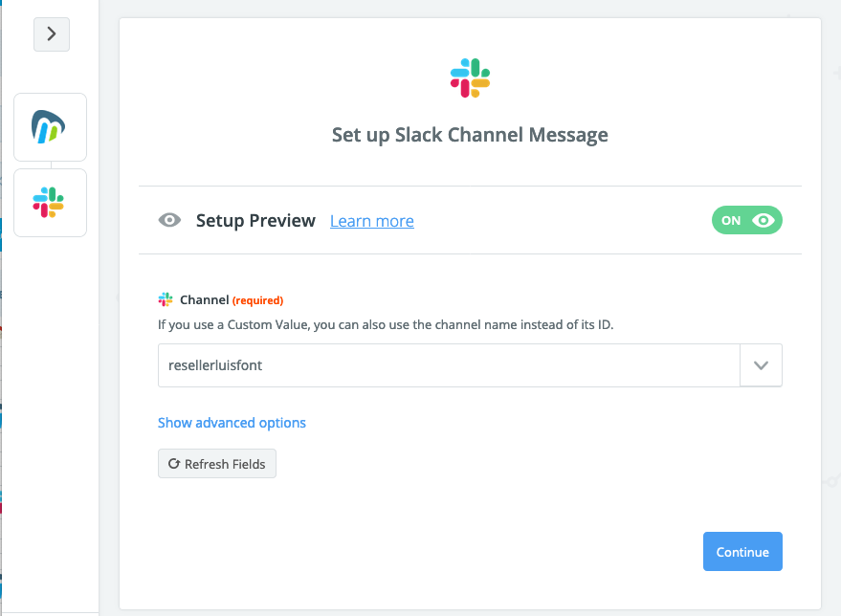
Task: Click the small Slack icon next to Channel
Action: pos(166,299)
